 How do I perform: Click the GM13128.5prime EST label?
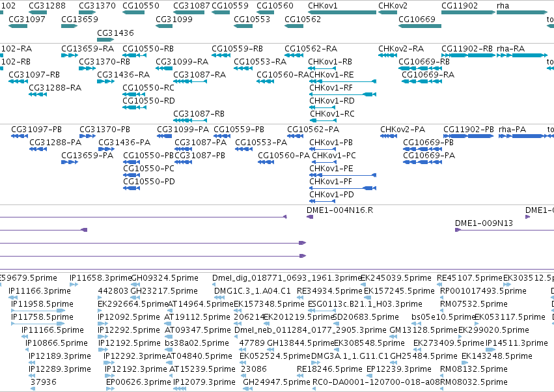click(x=423, y=330)
